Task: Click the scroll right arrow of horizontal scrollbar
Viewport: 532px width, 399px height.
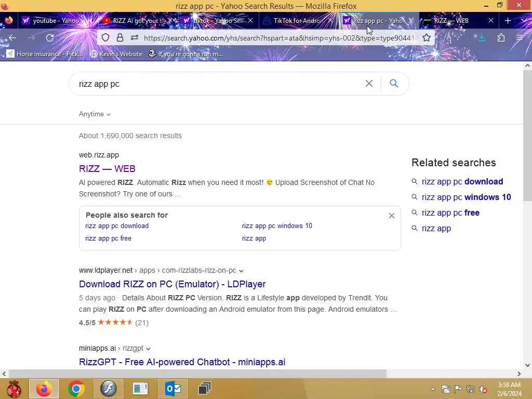Action: pos(519,374)
